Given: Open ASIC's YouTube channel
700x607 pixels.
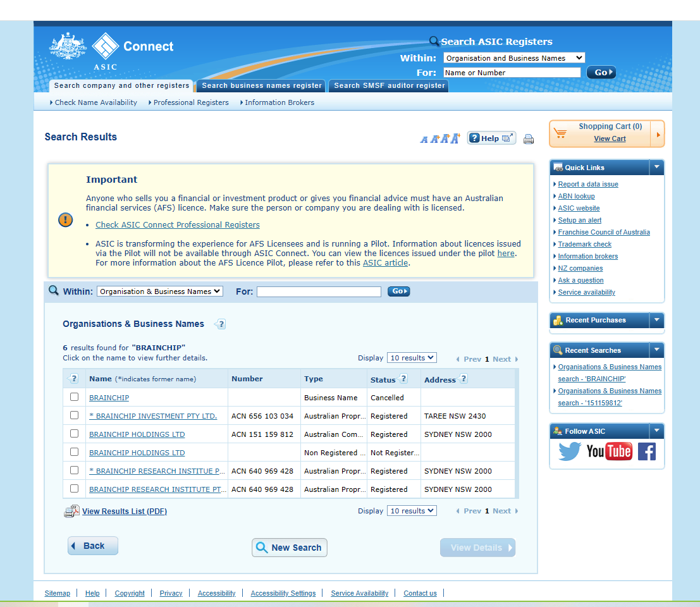Looking at the screenshot, I should coord(610,451).
